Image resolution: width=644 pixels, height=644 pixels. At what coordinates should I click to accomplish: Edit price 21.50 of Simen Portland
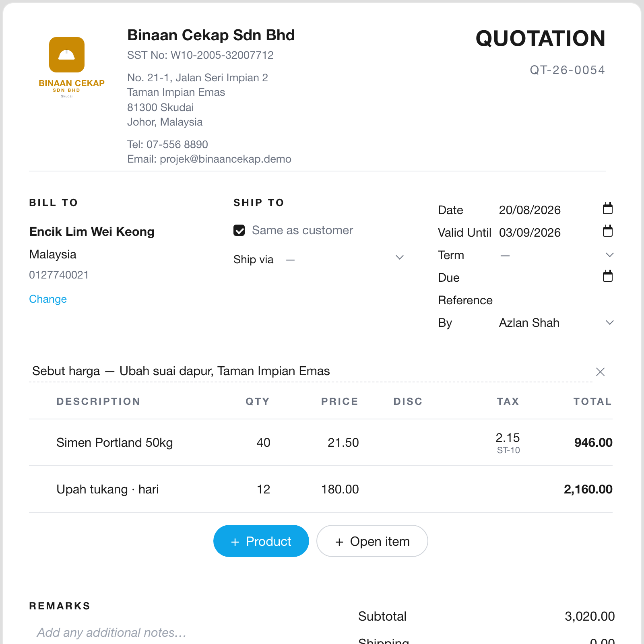coord(343,443)
